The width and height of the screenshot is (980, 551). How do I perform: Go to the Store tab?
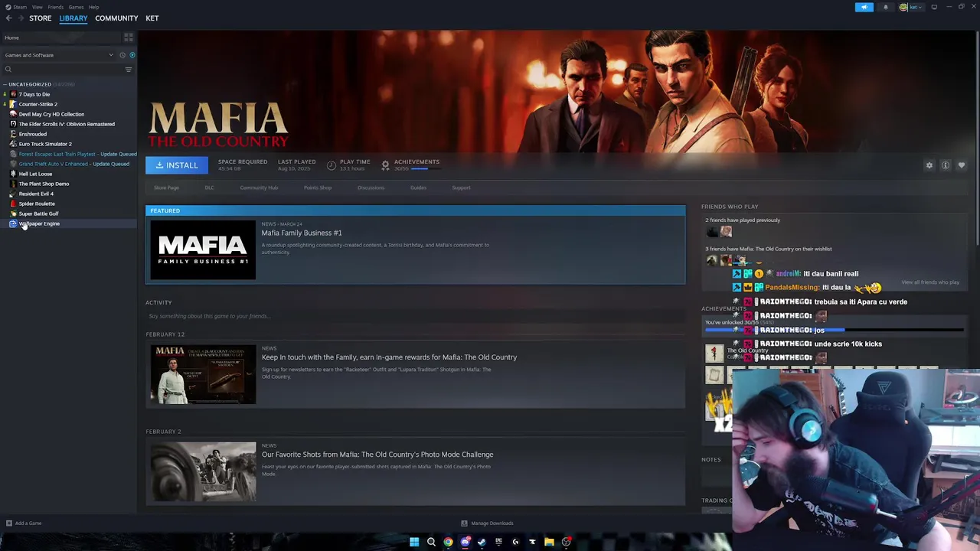click(x=41, y=18)
